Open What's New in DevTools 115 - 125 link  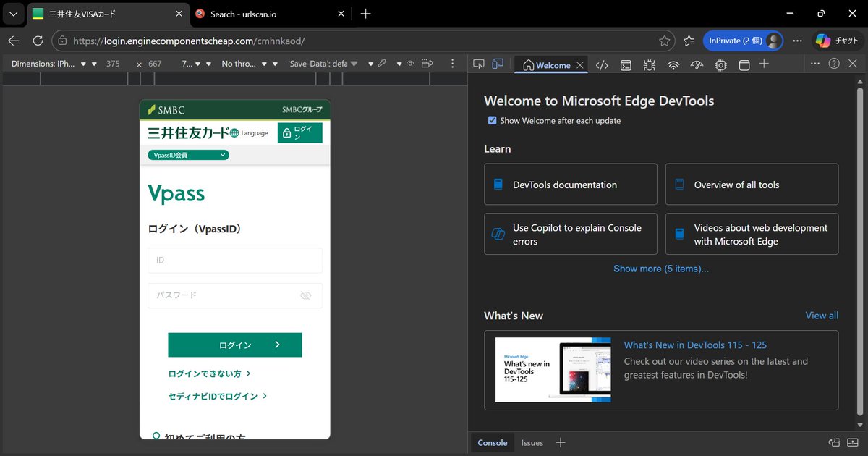tap(695, 345)
